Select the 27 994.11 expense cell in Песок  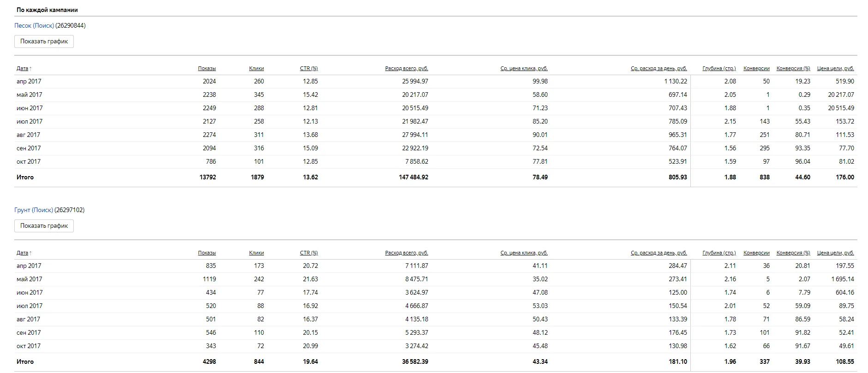[x=415, y=135]
